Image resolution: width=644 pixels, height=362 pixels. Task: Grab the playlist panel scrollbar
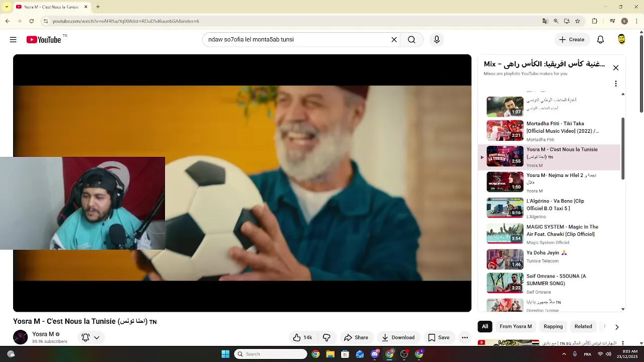[x=623, y=148]
